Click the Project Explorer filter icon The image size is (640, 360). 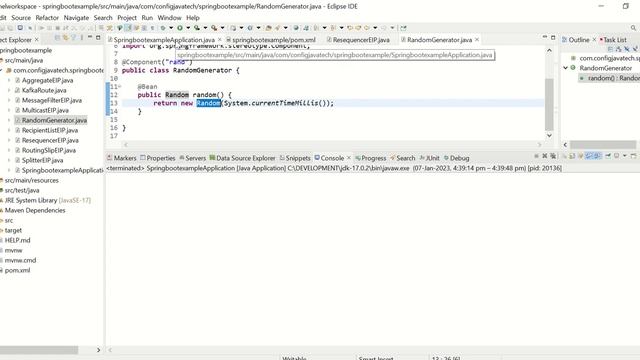coord(73,38)
